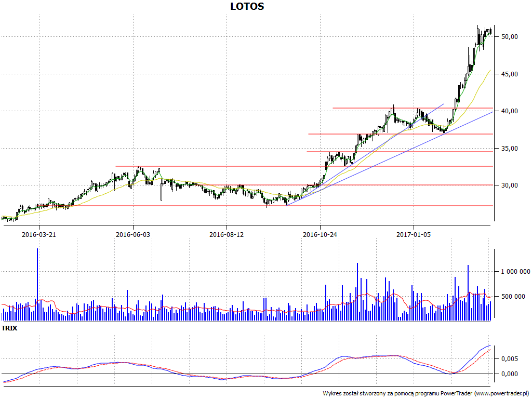532x399 pixels.
Task: Click the 2017-01-05 date label
Action: (414, 234)
